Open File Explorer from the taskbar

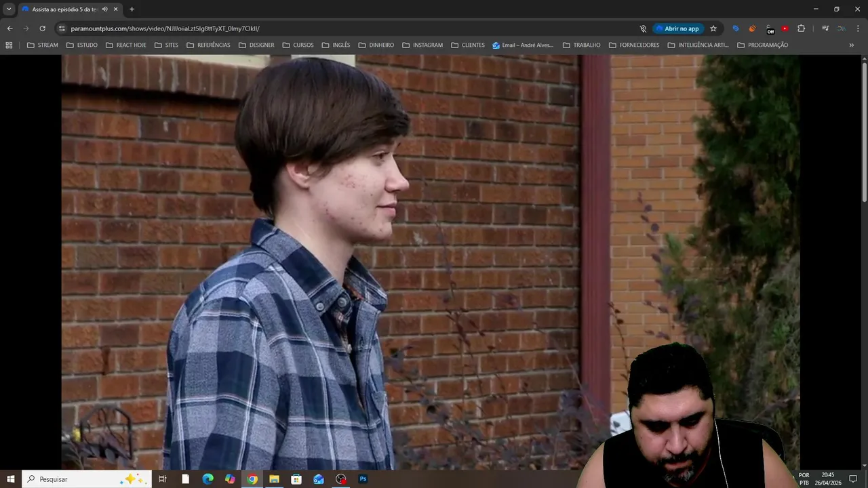tap(274, 479)
